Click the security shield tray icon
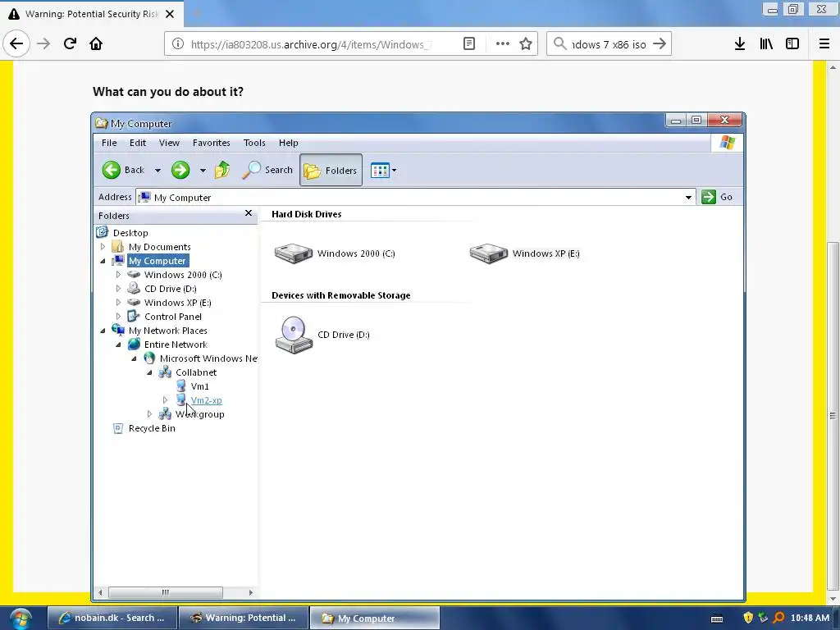The height and width of the screenshot is (630, 840). pos(748,618)
